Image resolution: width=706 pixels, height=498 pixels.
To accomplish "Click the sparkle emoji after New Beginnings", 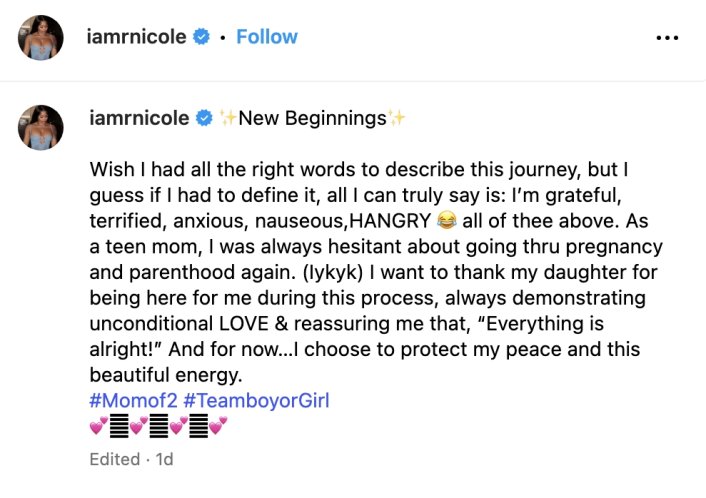I will [398, 118].
